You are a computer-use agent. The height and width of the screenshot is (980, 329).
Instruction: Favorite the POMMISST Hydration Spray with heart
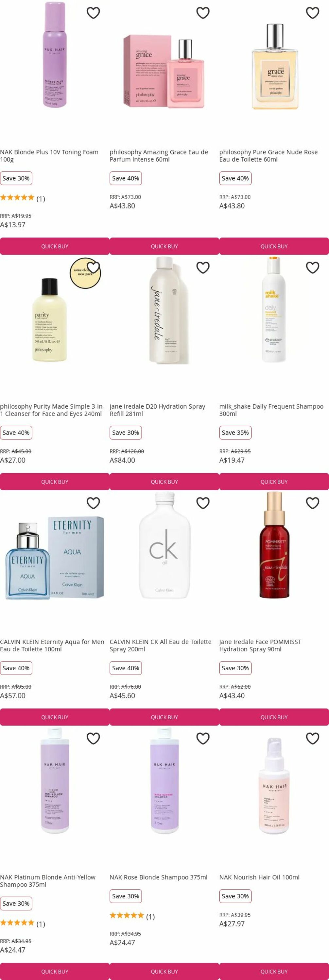(x=313, y=503)
